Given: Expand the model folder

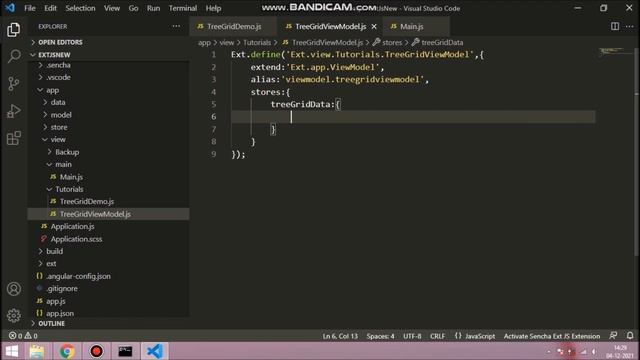Looking at the screenshot, I should (x=61, y=115).
